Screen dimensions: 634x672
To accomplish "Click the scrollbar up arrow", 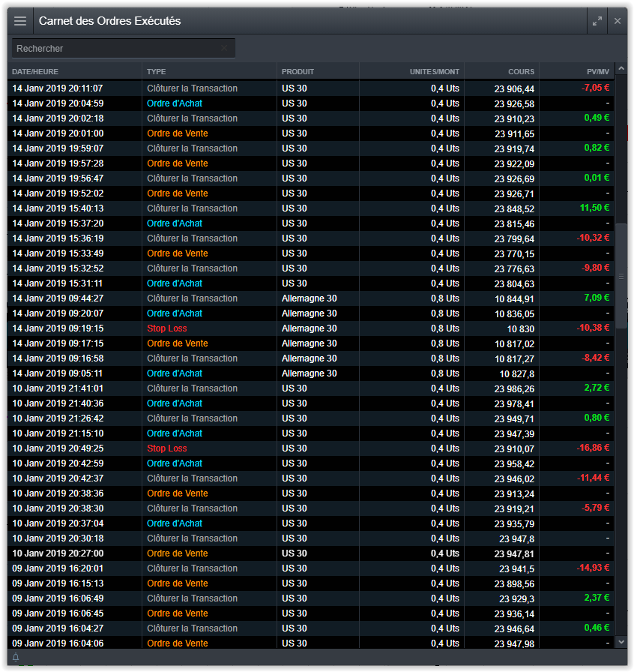I will (621, 68).
